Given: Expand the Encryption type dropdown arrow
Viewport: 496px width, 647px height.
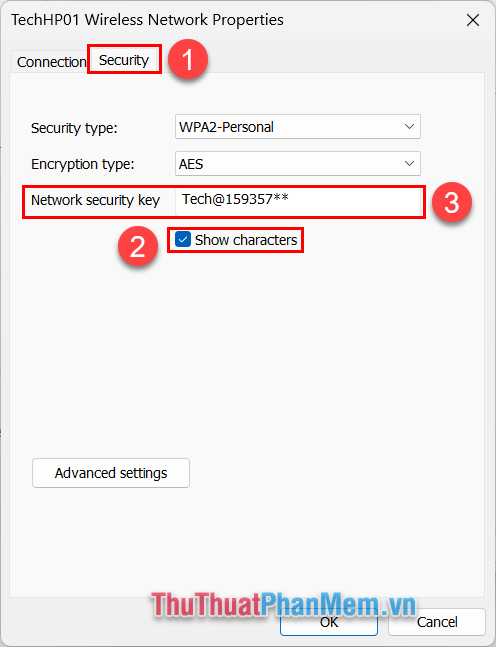Looking at the screenshot, I should pos(409,164).
